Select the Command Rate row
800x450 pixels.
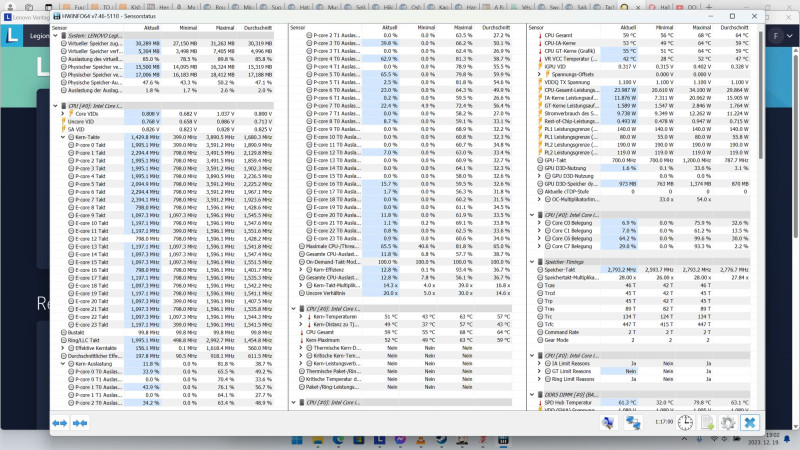[x=643, y=332]
